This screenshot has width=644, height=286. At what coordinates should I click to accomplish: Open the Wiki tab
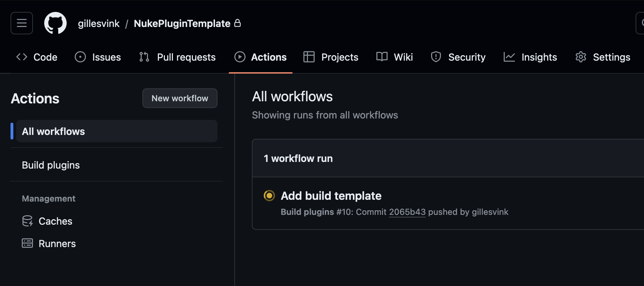coord(394,57)
